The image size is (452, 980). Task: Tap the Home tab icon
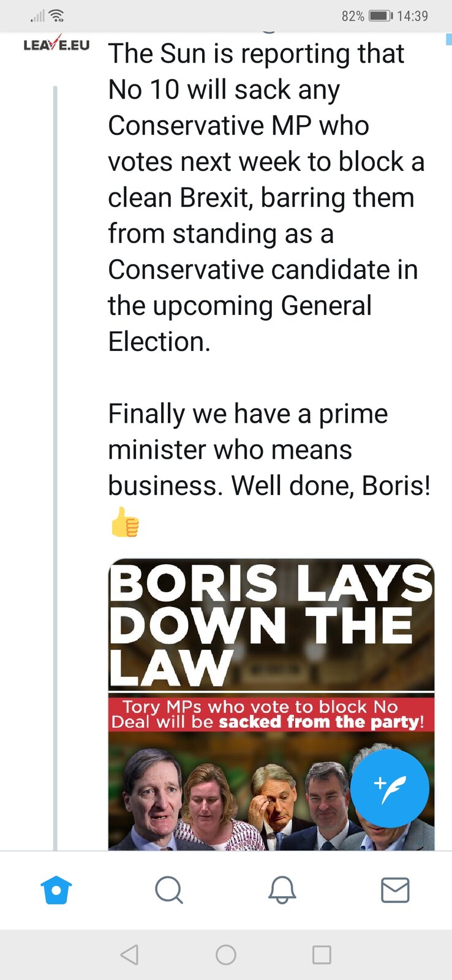coord(56,890)
